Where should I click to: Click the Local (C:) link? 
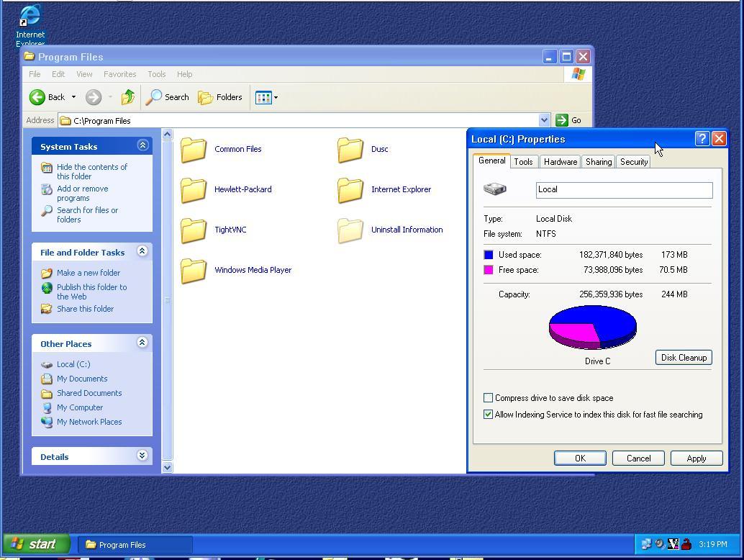[x=73, y=364]
